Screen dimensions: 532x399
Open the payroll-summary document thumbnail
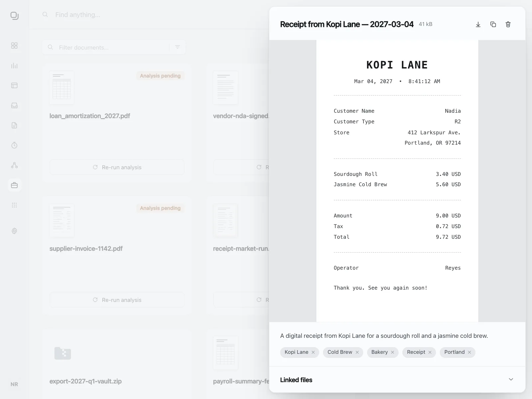[225, 353]
